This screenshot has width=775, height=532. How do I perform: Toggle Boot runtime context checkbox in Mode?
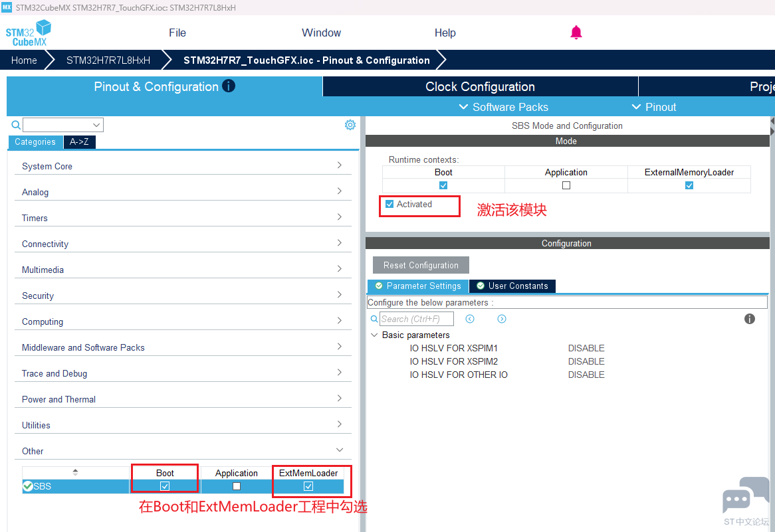pos(443,186)
